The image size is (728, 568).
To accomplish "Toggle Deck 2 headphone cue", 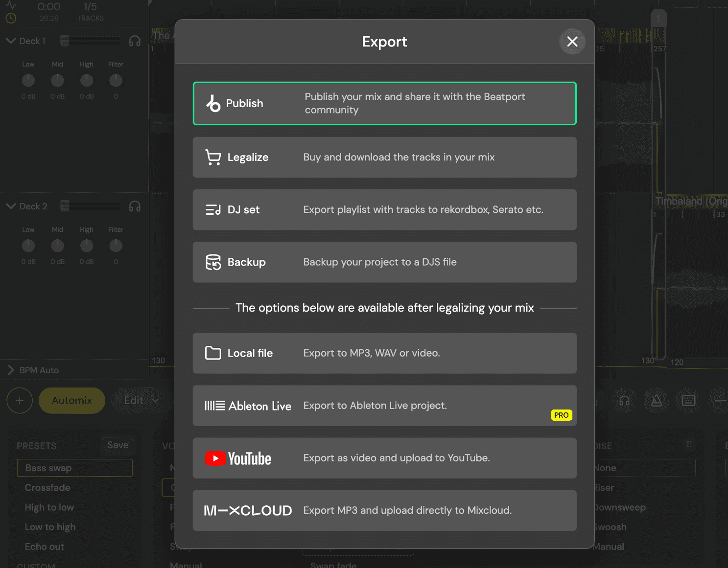I will (x=135, y=207).
